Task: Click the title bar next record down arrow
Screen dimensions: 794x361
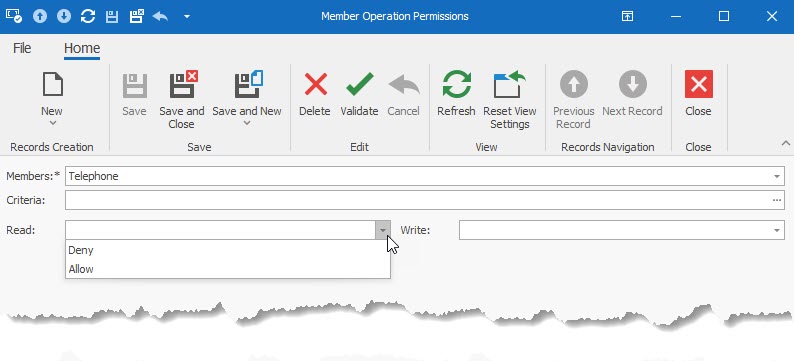Action: click(x=64, y=16)
